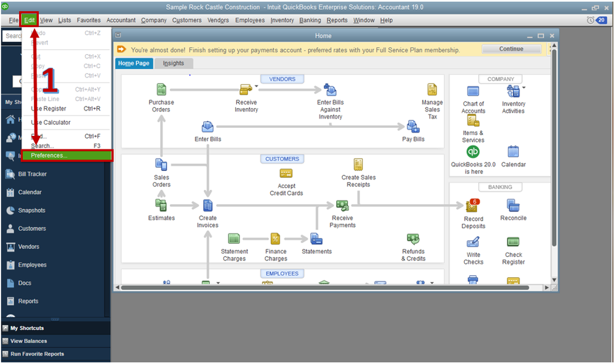Image resolution: width=615 pixels, height=364 pixels.
Task: Open the Vendors menu
Action: (x=218, y=20)
